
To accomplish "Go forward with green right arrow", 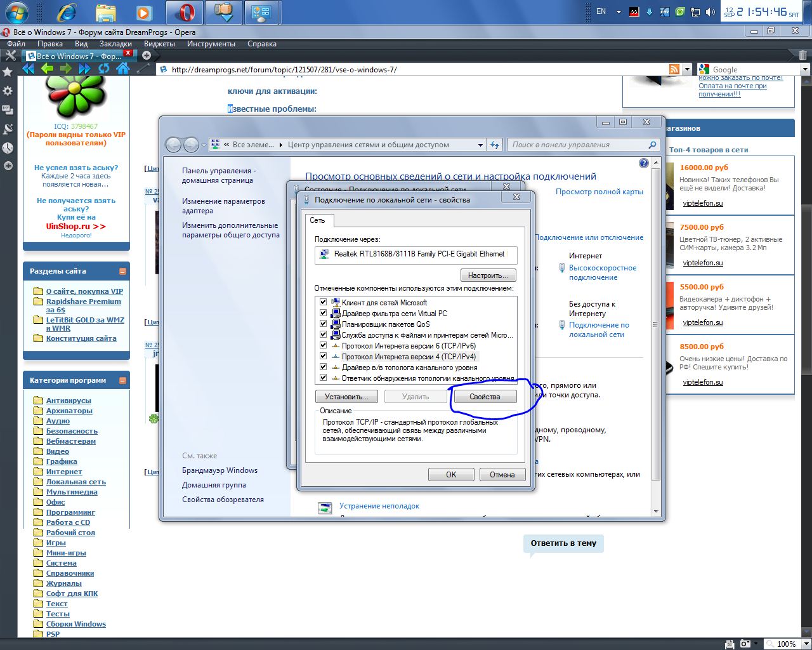I will [65, 69].
